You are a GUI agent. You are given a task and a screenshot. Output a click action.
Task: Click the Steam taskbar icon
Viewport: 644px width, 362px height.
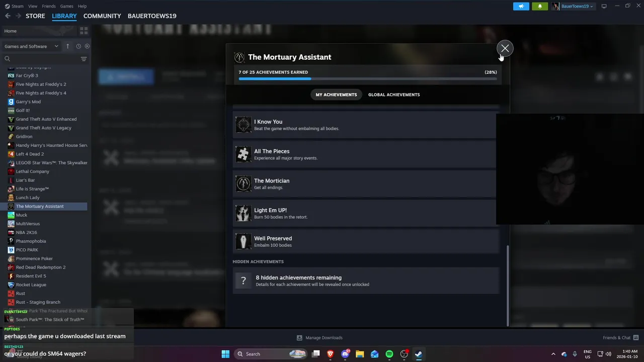(419, 354)
